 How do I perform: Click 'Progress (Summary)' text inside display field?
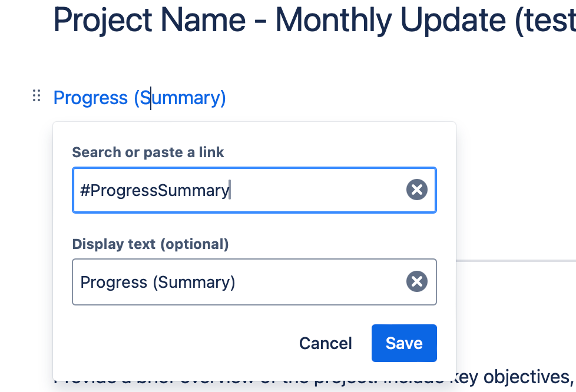(158, 282)
